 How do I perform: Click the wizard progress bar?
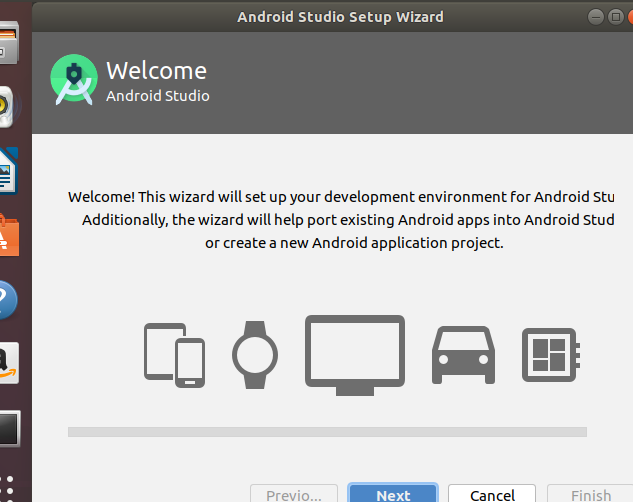click(327, 432)
